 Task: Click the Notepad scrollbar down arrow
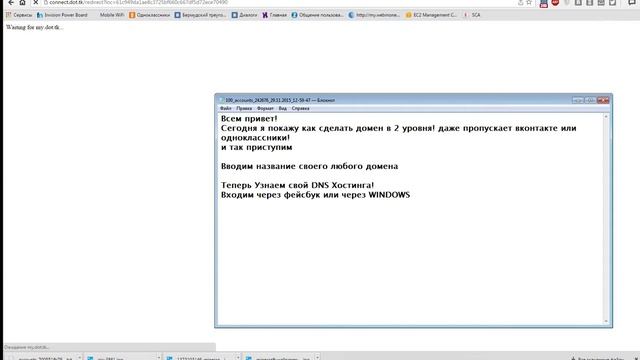[x=606, y=322]
